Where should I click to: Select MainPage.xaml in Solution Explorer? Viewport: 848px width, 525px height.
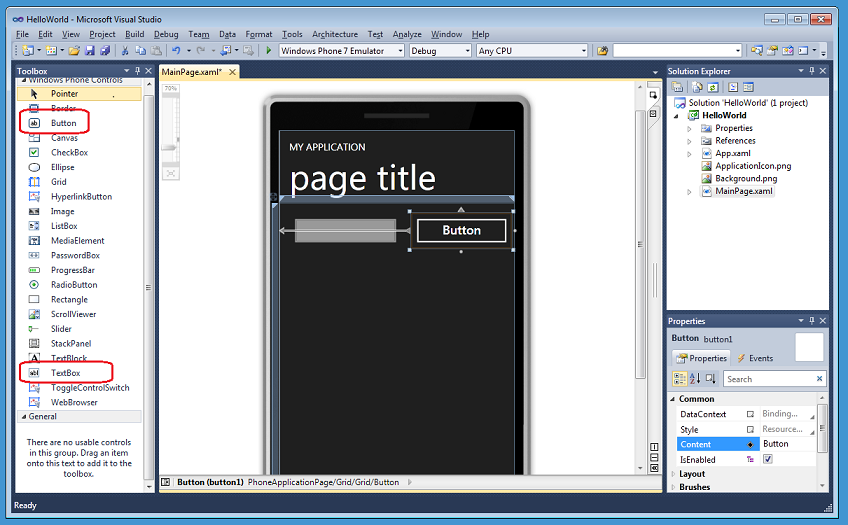tap(744, 191)
